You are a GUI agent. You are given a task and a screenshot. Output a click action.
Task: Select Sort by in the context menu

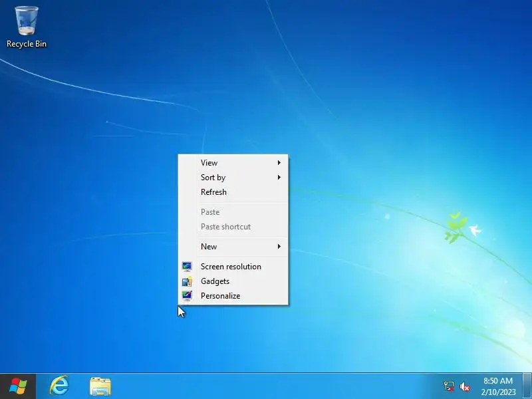[233, 177]
